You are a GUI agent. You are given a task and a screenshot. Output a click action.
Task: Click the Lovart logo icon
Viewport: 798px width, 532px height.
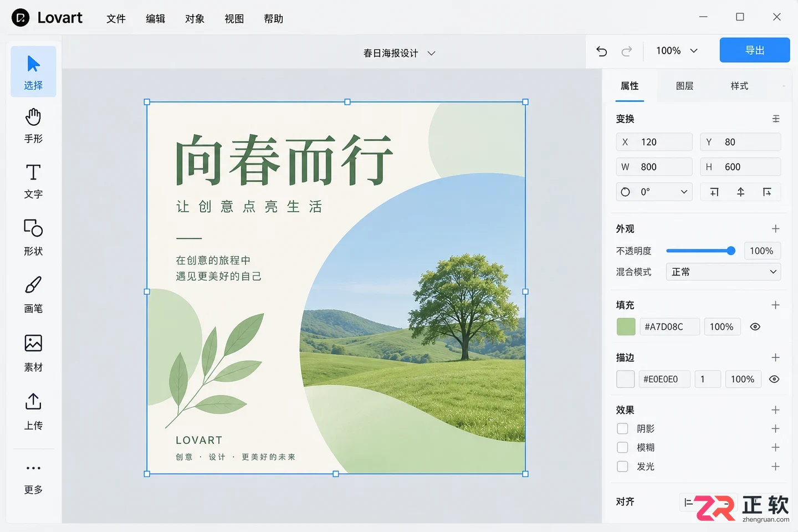coord(21,18)
